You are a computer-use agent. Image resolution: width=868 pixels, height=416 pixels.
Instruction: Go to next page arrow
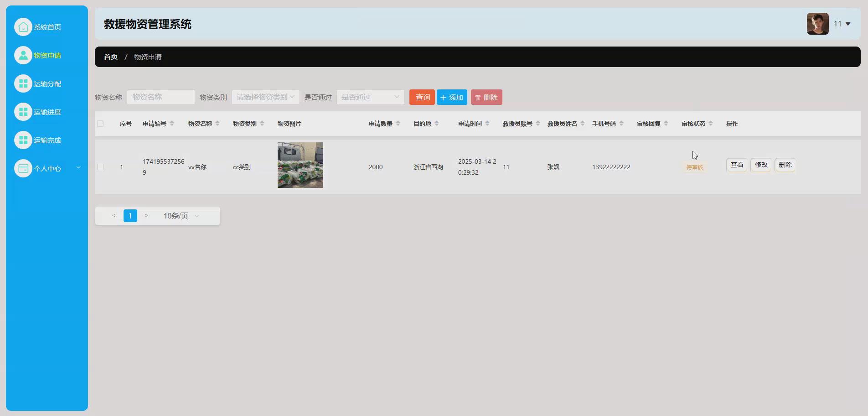(x=146, y=216)
